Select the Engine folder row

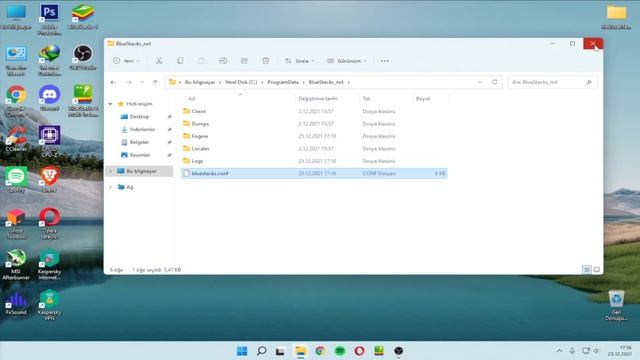coord(314,136)
